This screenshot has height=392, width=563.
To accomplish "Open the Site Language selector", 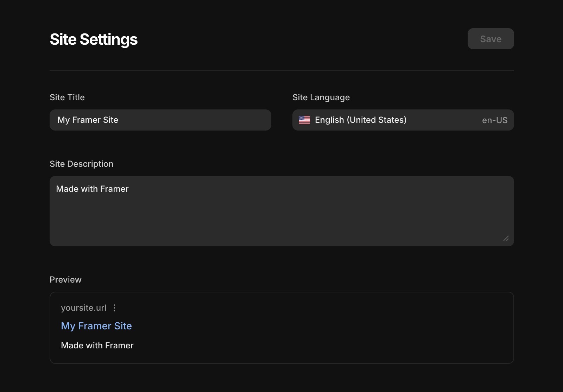I will coord(403,120).
